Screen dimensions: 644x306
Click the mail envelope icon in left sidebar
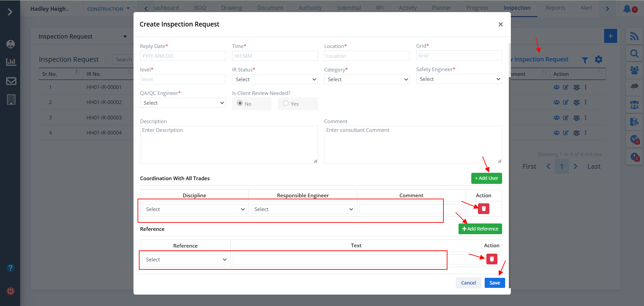click(x=11, y=81)
